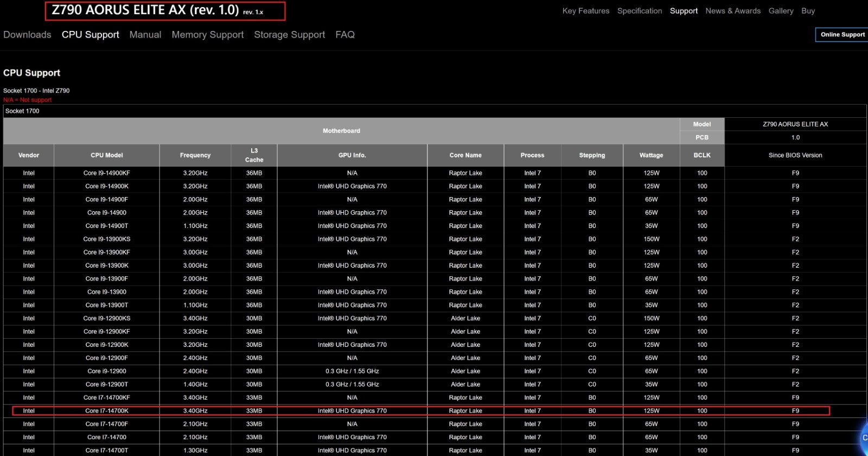Screen dimensions: 868x456
Task: Select the Core i9-12900T cell
Action: coord(107,384)
